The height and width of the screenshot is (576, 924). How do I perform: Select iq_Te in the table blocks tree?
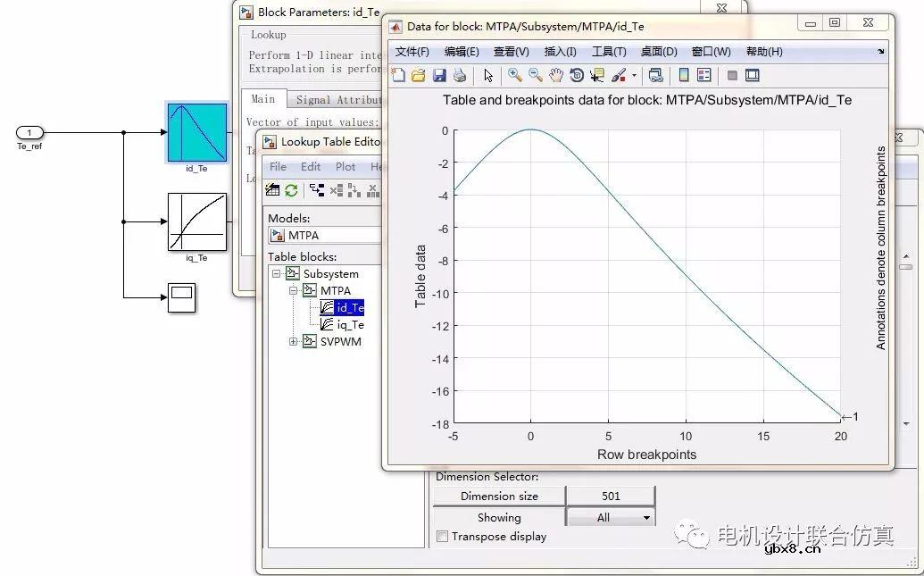[350, 325]
